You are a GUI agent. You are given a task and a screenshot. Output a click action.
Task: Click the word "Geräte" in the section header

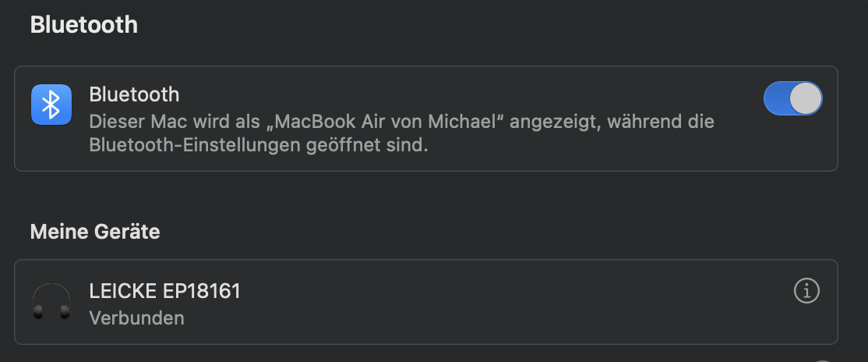[x=129, y=231]
